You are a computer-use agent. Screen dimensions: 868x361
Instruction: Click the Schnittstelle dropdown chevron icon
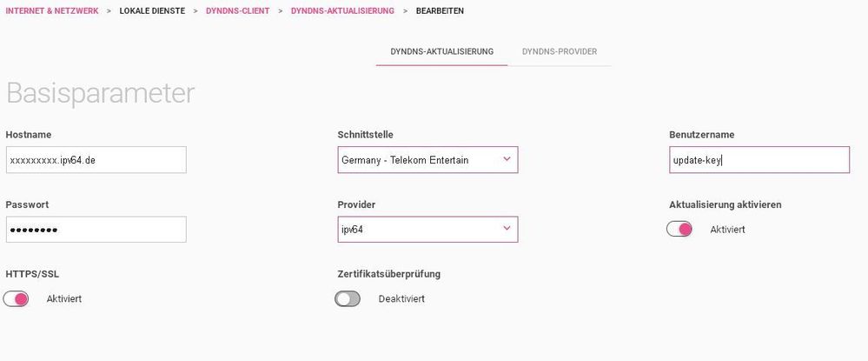[507, 159]
